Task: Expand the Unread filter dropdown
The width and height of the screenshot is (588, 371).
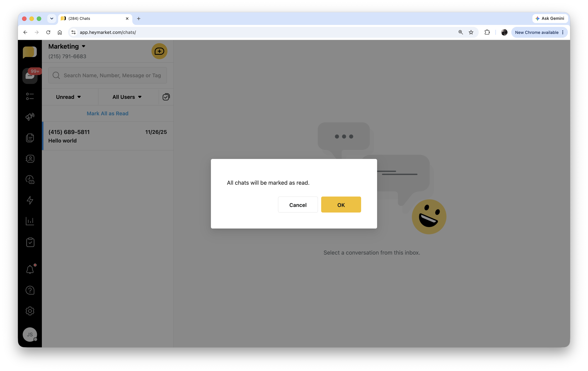Action: (x=68, y=97)
